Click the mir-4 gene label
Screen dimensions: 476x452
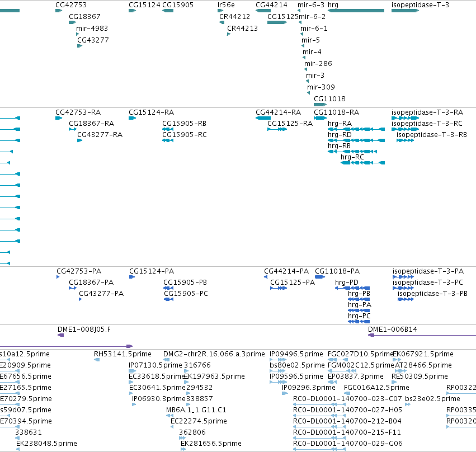coord(312,52)
